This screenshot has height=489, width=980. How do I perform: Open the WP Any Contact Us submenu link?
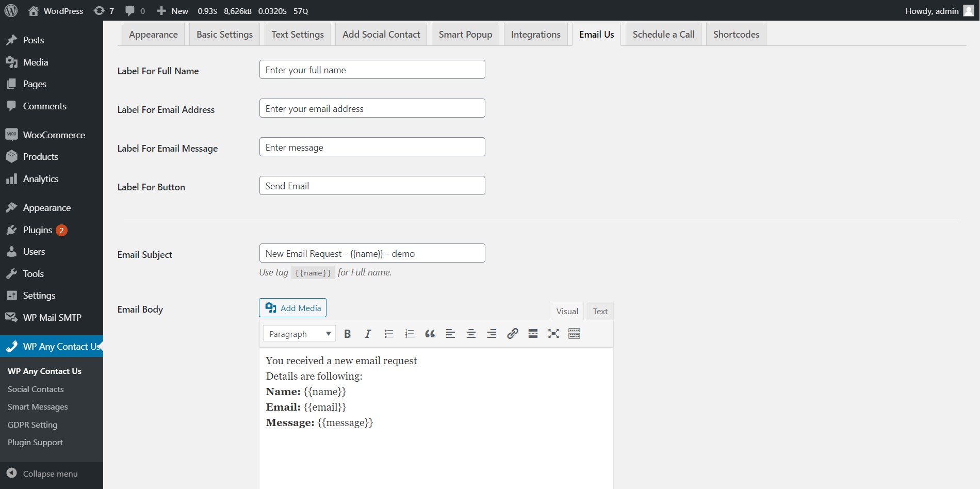click(44, 371)
